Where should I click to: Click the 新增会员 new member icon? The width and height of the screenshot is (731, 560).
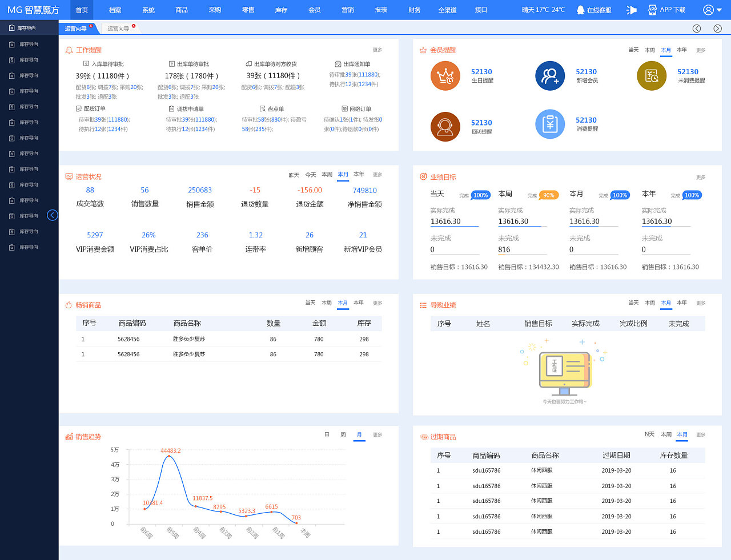549,75
